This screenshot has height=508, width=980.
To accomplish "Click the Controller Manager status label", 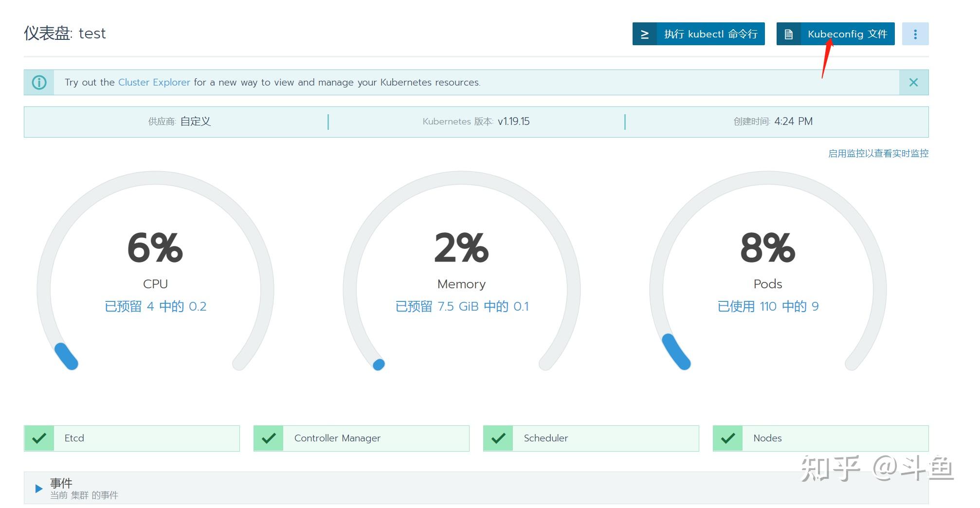I will click(x=337, y=438).
